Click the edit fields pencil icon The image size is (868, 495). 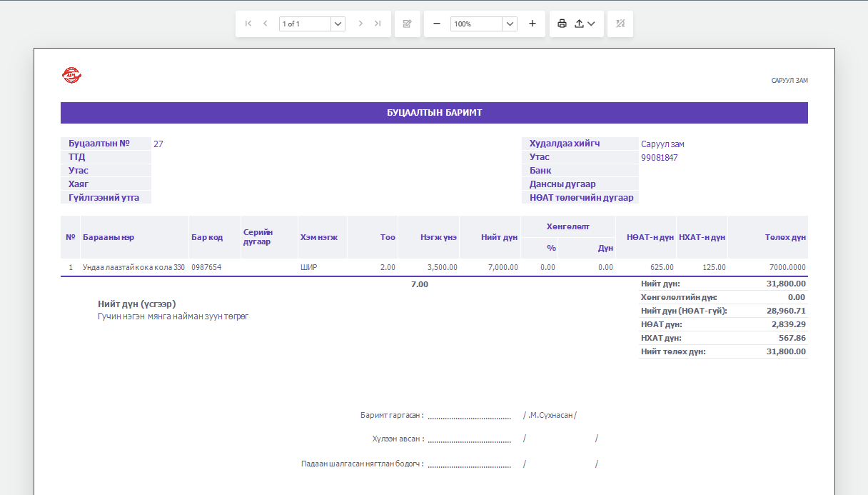[x=408, y=24]
